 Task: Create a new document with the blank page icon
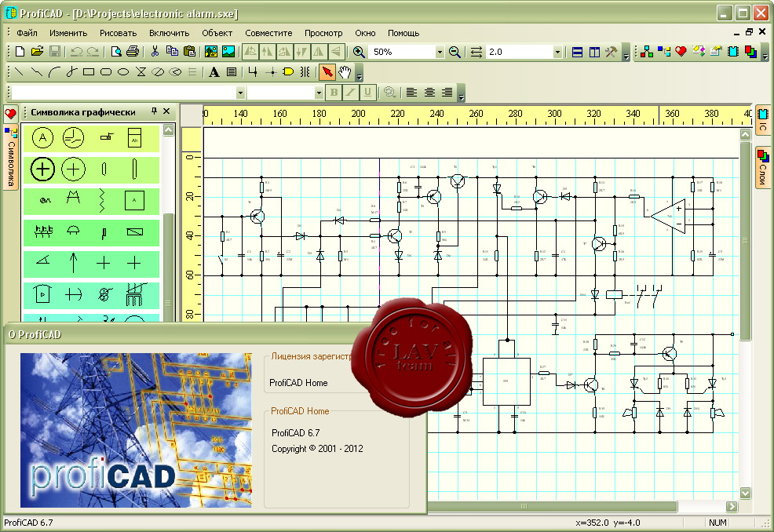tap(20, 51)
